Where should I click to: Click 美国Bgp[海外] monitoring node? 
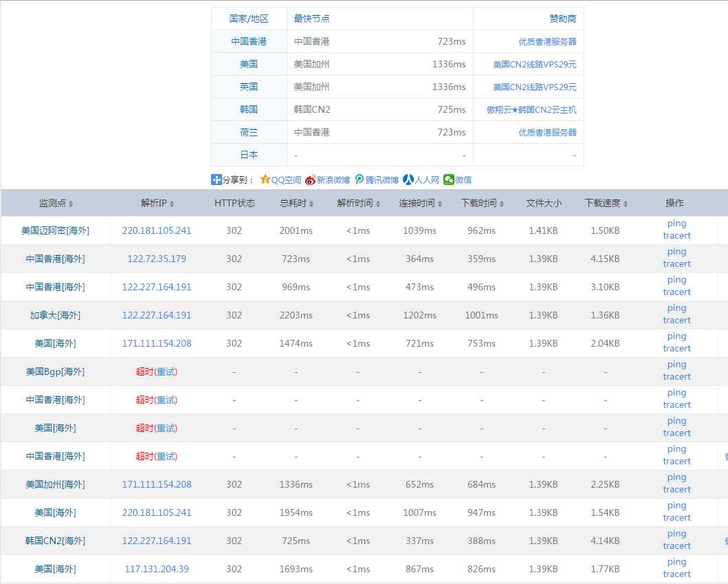tap(55, 371)
